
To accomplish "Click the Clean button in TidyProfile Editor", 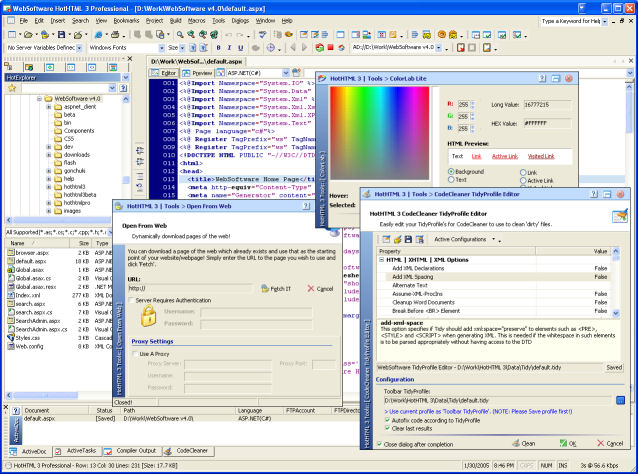I will point(524,443).
